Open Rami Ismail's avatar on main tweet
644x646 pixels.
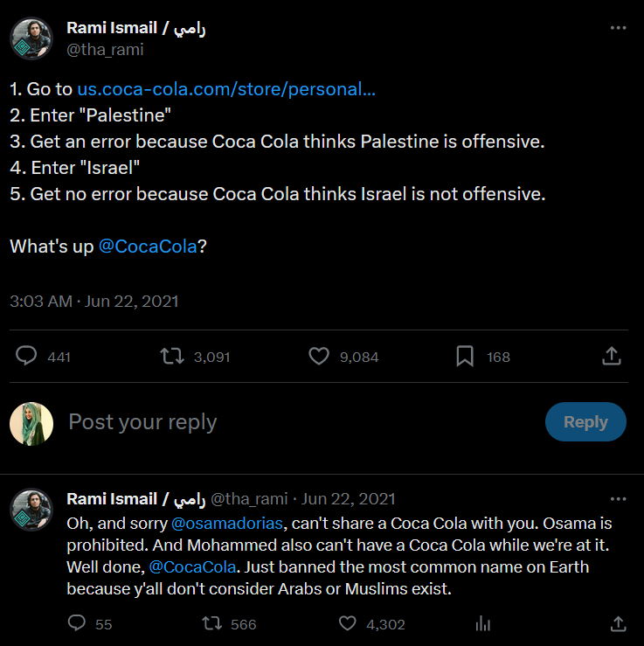(32, 38)
